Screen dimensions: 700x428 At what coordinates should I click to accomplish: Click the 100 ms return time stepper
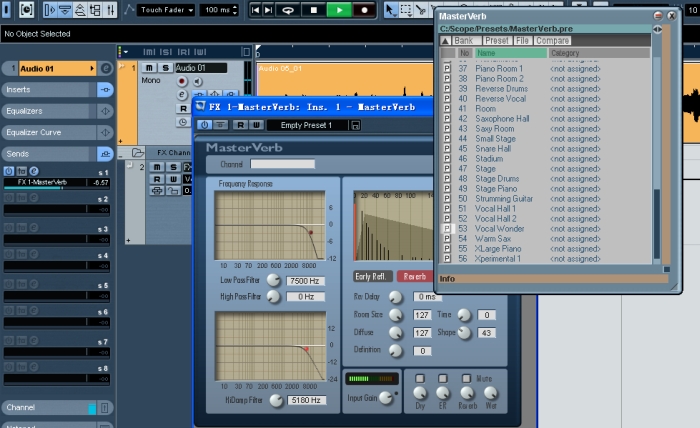pyautogui.click(x=235, y=10)
